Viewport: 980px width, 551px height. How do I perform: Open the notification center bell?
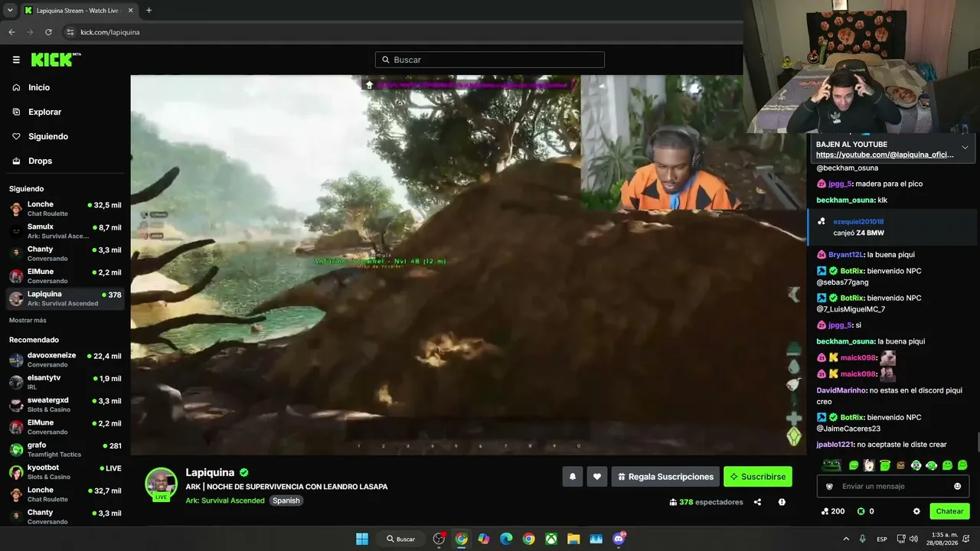pyautogui.click(x=966, y=539)
